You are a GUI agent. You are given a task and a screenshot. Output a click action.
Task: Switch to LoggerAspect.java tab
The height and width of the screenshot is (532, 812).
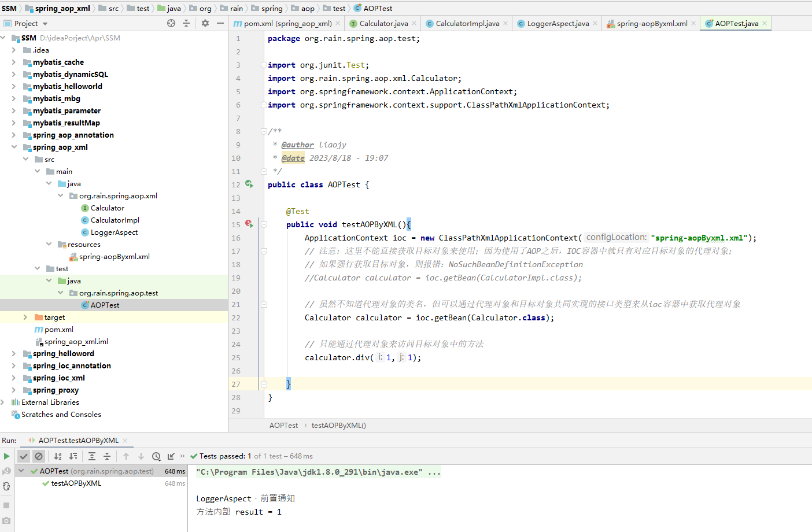click(558, 24)
